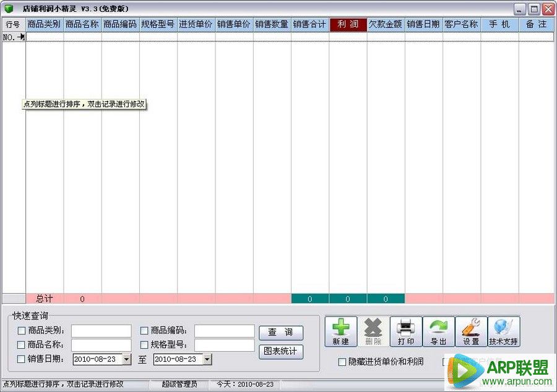557x392 pixels.
Task: Click the 商品名称 text input field
Action: point(101,345)
